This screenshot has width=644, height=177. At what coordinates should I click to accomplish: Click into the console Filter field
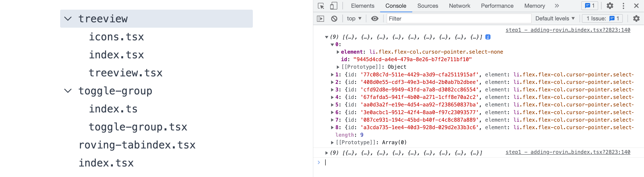coord(459,18)
